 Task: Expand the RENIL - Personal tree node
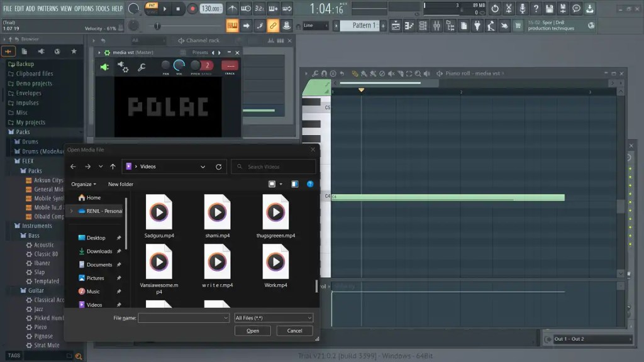click(x=72, y=211)
